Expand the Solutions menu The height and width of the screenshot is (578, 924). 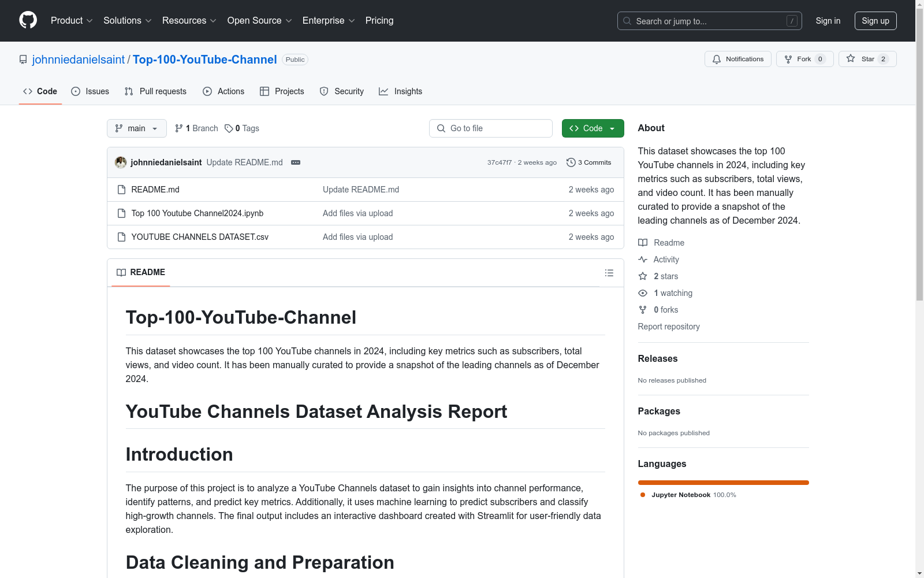(x=128, y=21)
